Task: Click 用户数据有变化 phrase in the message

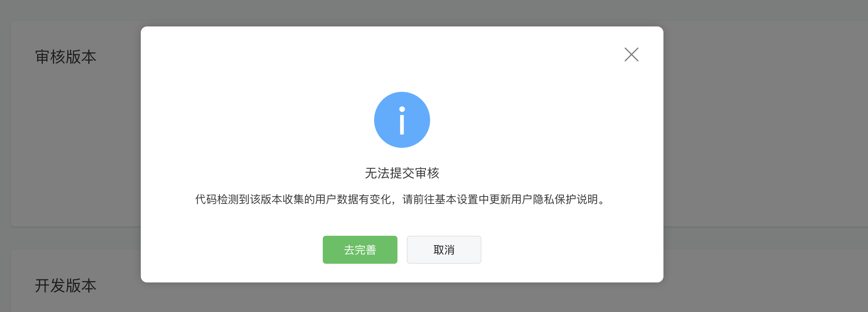Action: 353,199
